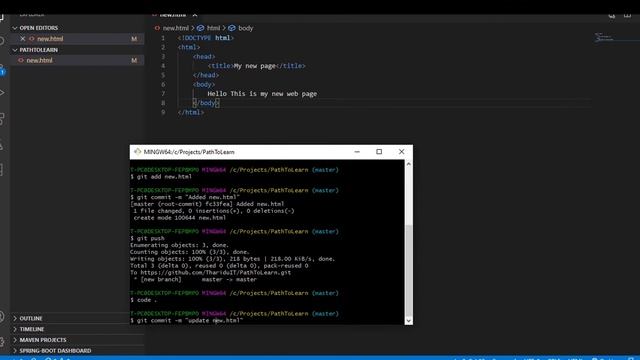Collapse the OPEN EDITORS section
Screen dimensions: 640x360
[x=38, y=28]
